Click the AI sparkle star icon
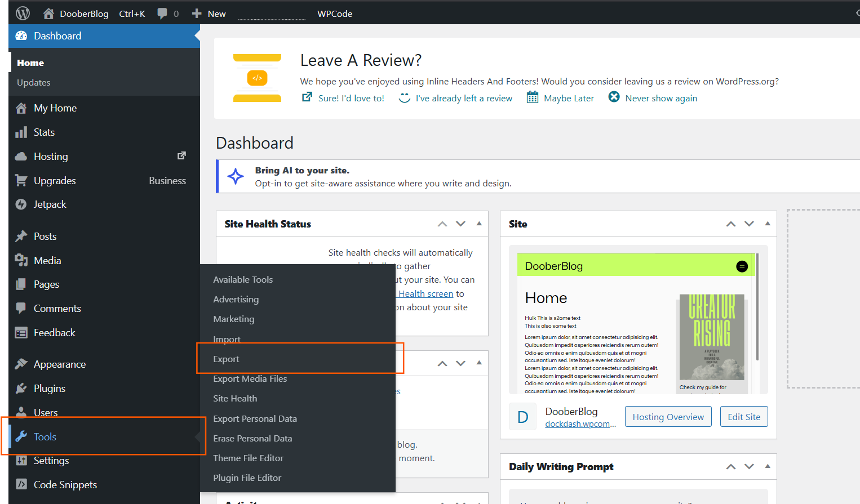The width and height of the screenshot is (860, 504). [x=236, y=176]
